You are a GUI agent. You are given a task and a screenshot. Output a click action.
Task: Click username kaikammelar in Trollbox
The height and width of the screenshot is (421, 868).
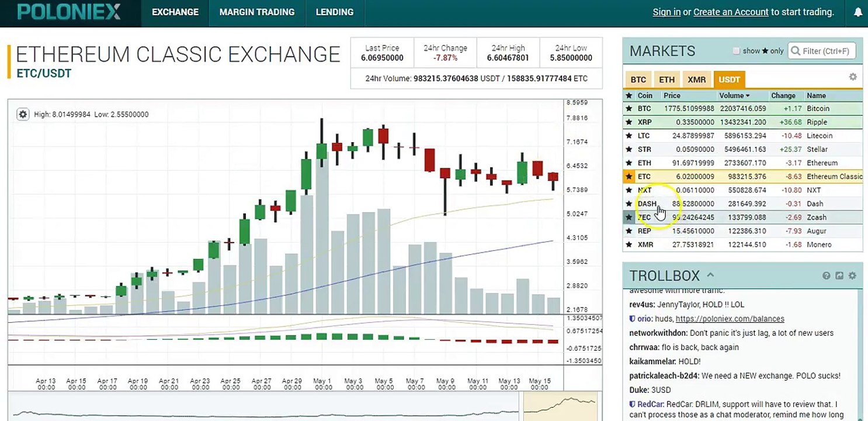click(x=652, y=361)
